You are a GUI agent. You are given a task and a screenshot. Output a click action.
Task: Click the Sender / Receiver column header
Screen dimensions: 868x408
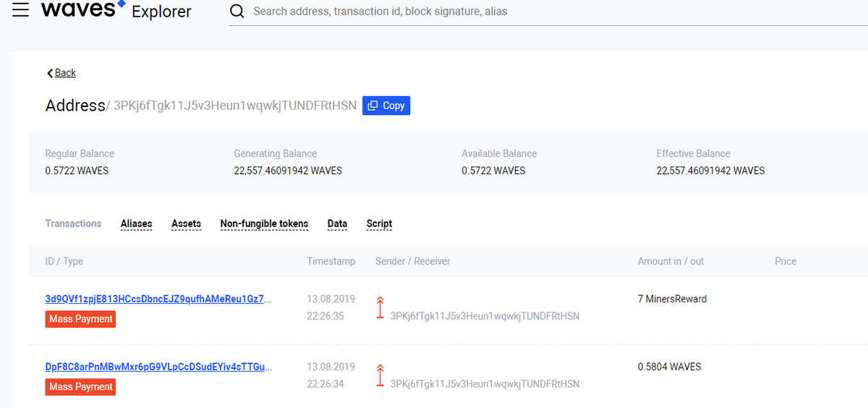coord(412,261)
